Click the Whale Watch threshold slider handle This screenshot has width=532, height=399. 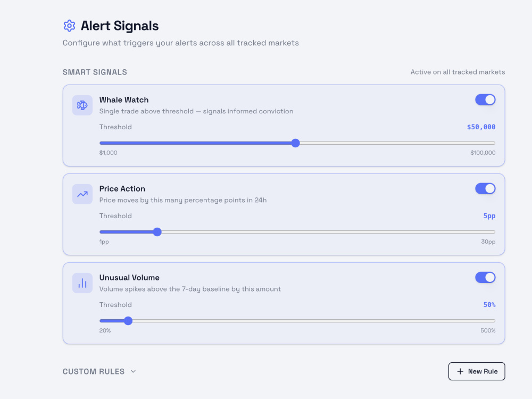pyautogui.click(x=295, y=143)
